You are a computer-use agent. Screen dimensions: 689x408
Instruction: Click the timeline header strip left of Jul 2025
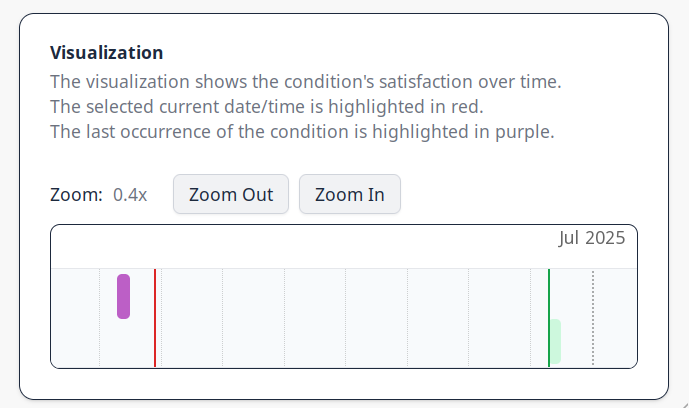click(300, 247)
